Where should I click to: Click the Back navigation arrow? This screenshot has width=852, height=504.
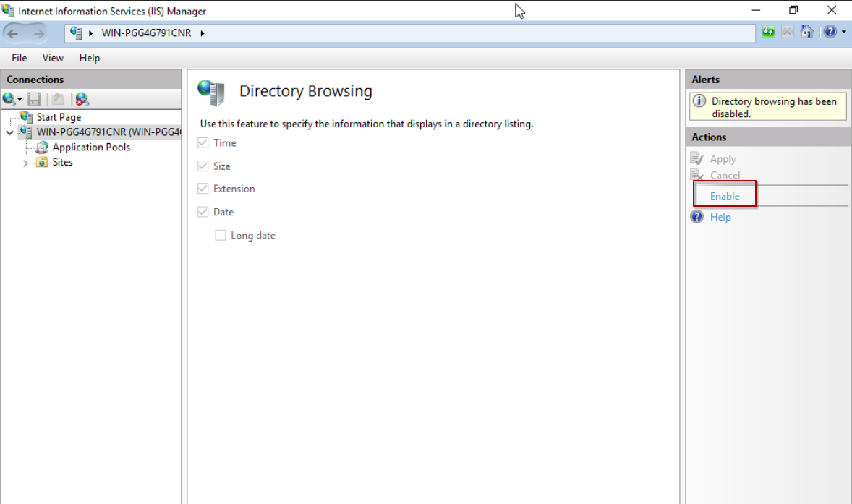click(14, 33)
